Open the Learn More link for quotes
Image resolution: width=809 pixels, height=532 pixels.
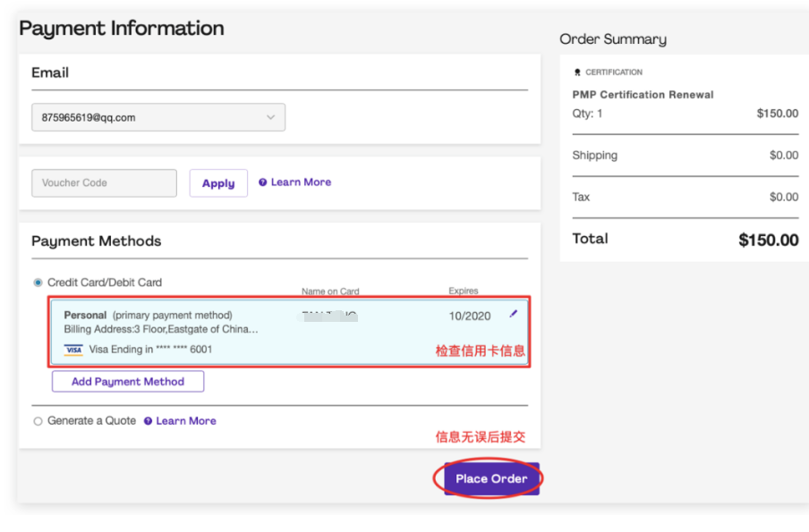186,421
